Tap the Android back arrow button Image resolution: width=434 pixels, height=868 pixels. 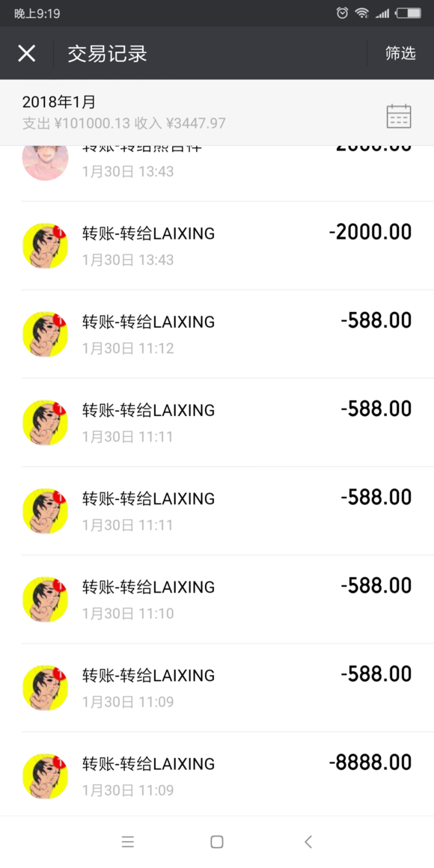(x=308, y=842)
